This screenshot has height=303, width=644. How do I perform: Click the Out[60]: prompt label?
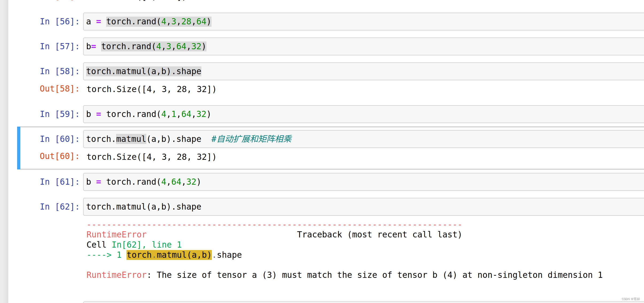point(60,156)
